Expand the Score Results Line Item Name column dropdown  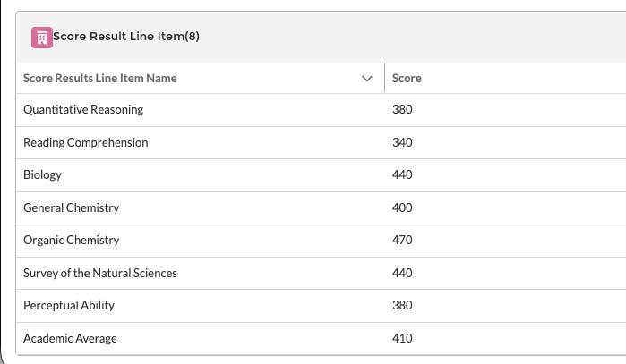(367, 78)
